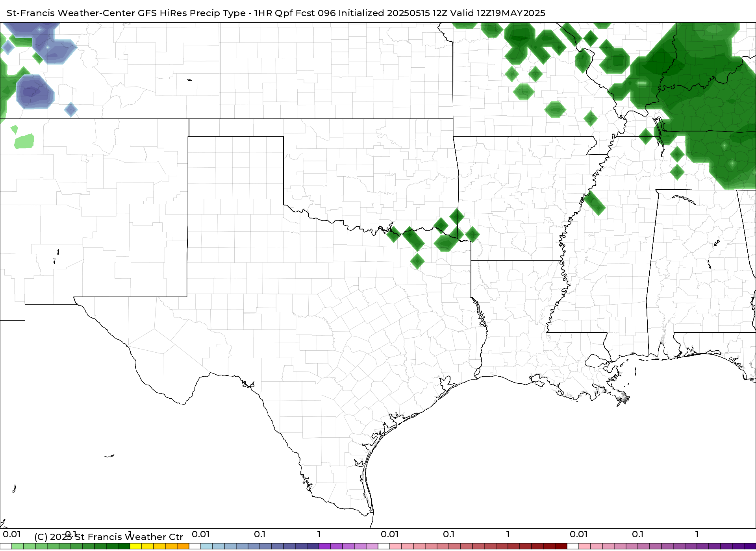Select the darkest indigo swatch of blue scale
Screen dimensions: 756x551
tap(313, 546)
